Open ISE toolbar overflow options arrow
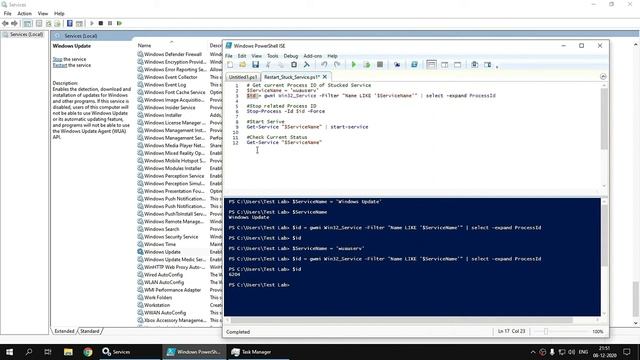The height and width of the screenshot is (360, 640). (x=497, y=67)
